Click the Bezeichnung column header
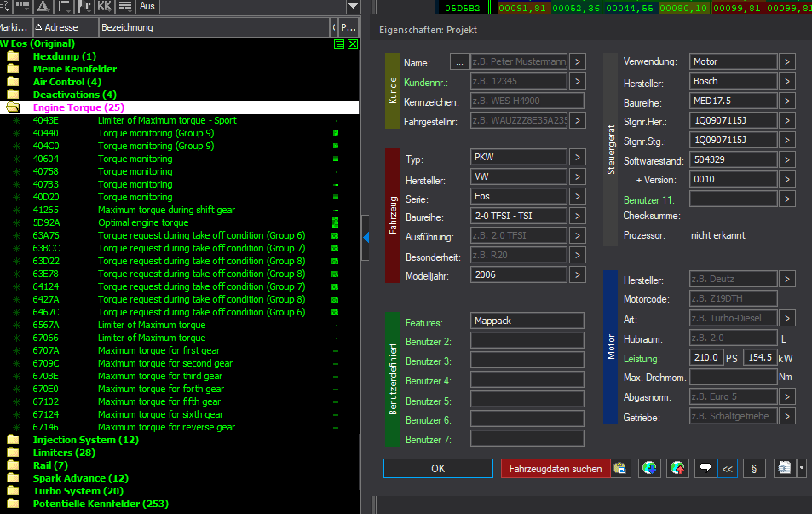This screenshot has width=812, height=514. (126, 27)
